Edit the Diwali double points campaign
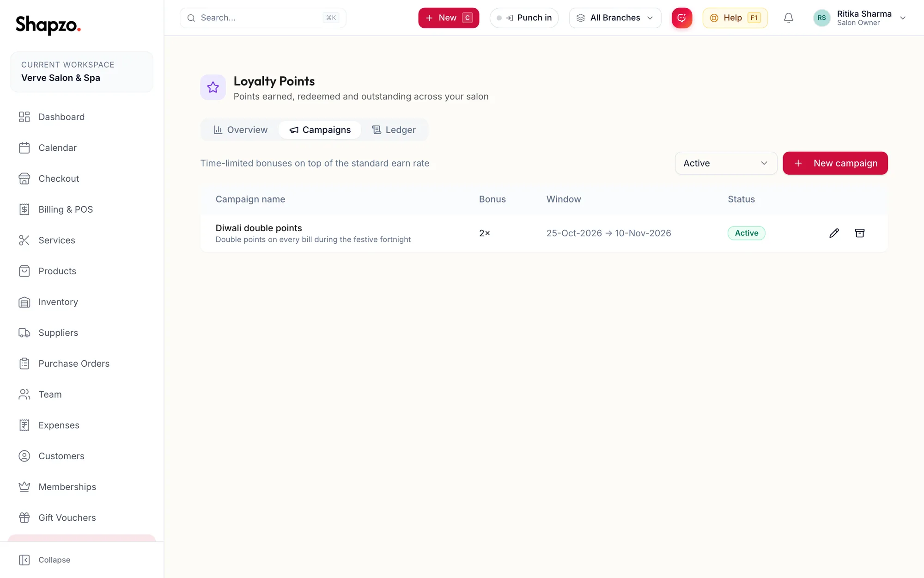 pos(834,233)
